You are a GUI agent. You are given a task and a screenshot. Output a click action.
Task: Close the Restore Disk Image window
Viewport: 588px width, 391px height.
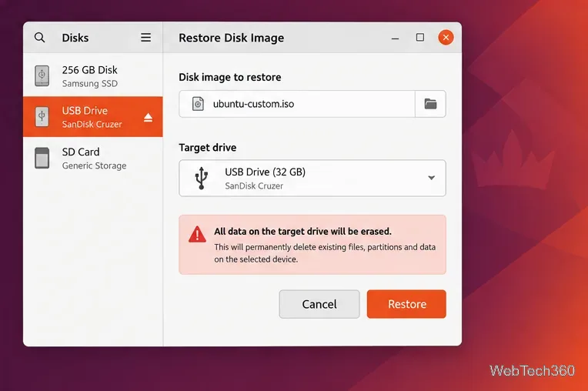(x=446, y=38)
